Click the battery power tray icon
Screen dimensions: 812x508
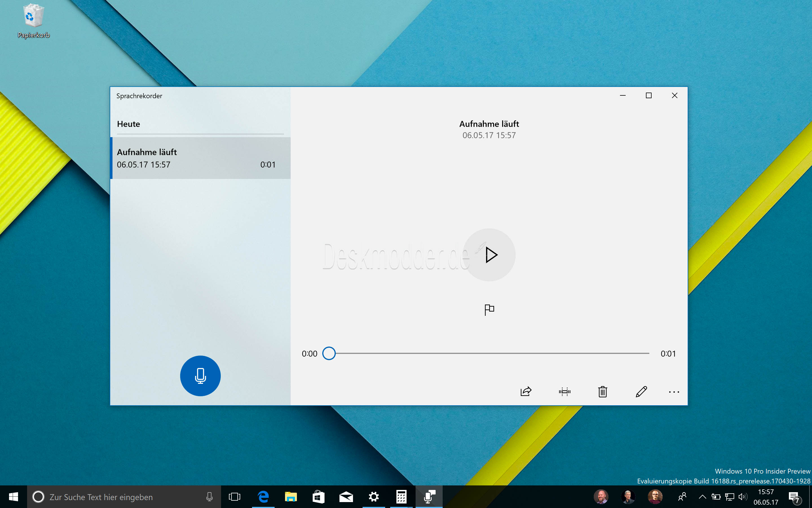click(716, 497)
